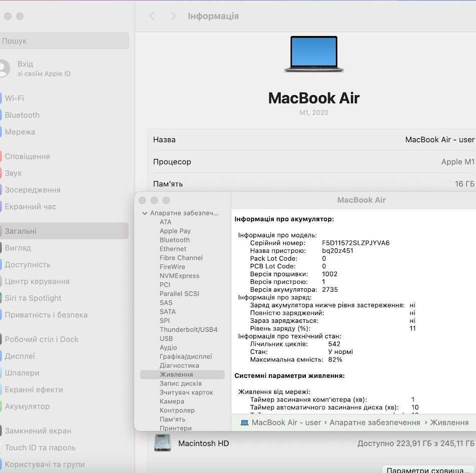Select Thunderbolt/USB4 in the hardware tree
The image size is (476, 473).
pyautogui.click(x=189, y=329)
